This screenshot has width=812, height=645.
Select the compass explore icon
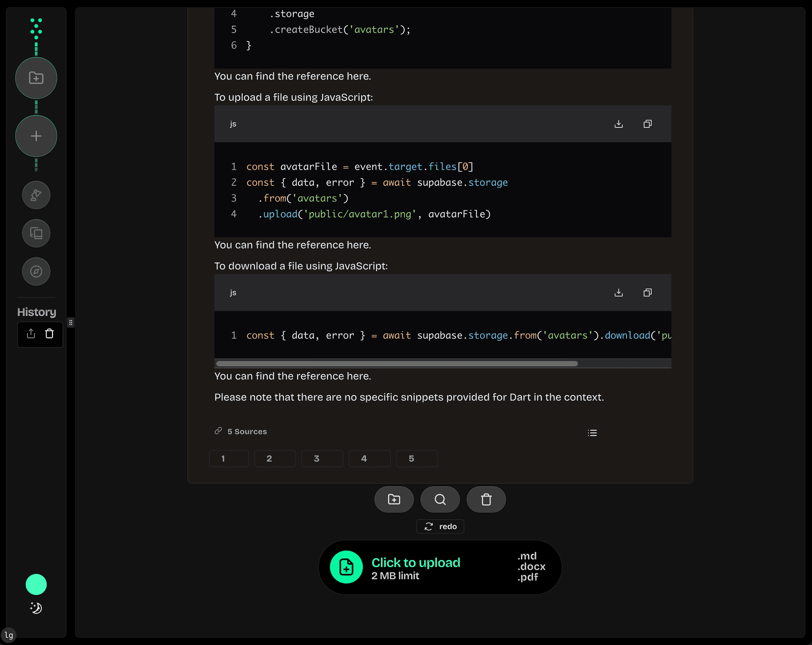36,271
